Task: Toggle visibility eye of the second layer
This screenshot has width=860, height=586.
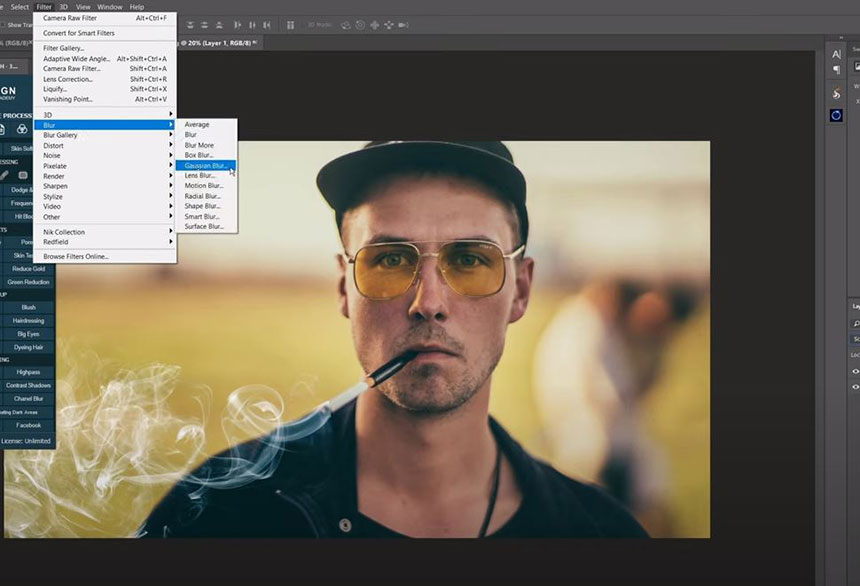Action: click(x=855, y=385)
